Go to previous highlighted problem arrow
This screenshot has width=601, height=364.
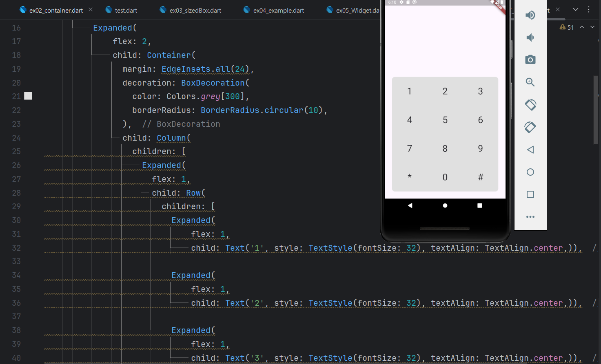coord(582,27)
